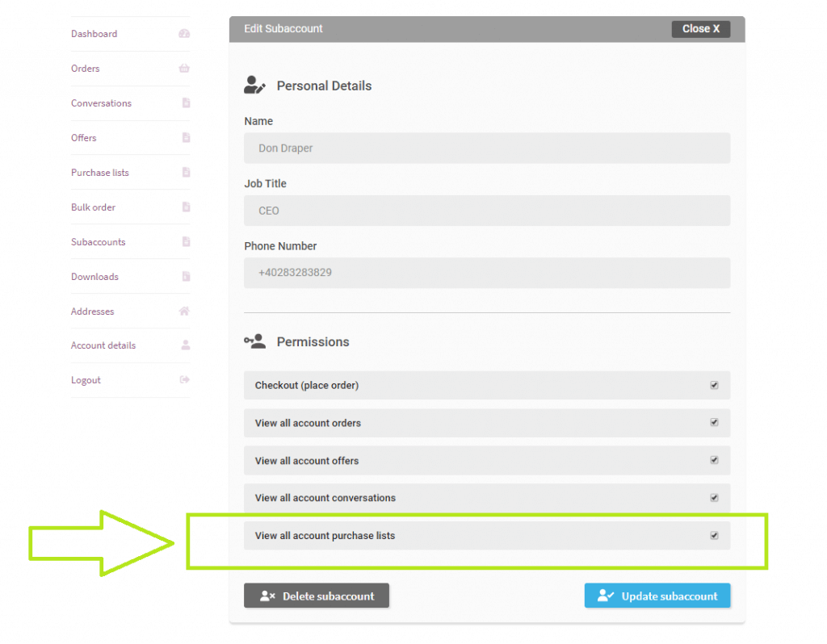The image size is (827, 644).
Task: Close the Edit Subaccount panel
Action: click(x=701, y=29)
